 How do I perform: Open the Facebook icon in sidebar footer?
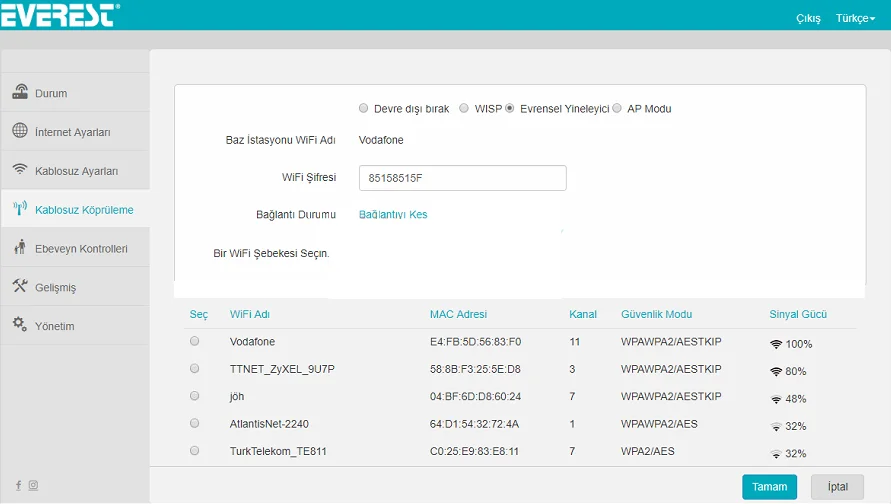(x=20, y=486)
